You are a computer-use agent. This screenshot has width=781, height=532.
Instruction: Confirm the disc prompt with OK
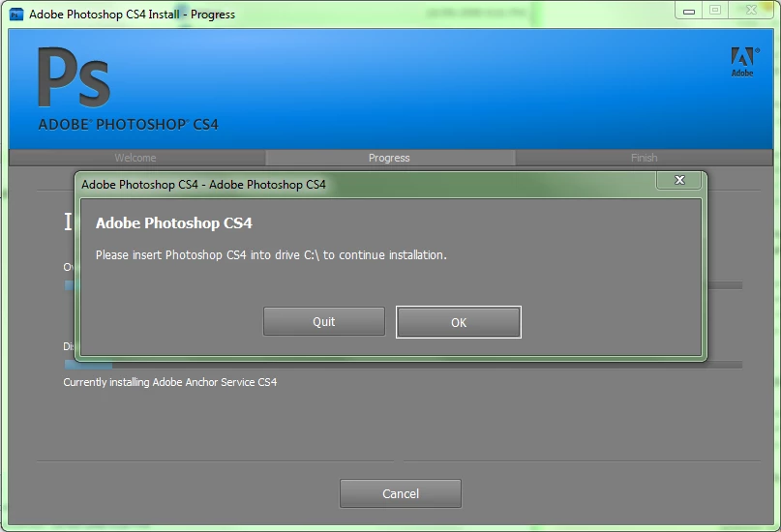pos(459,322)
